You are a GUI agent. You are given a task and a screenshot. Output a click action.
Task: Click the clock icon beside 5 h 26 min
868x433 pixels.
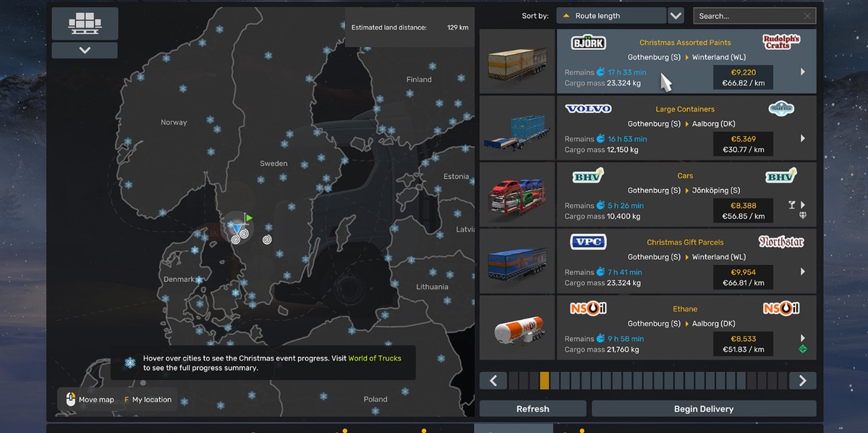point(600,206)
